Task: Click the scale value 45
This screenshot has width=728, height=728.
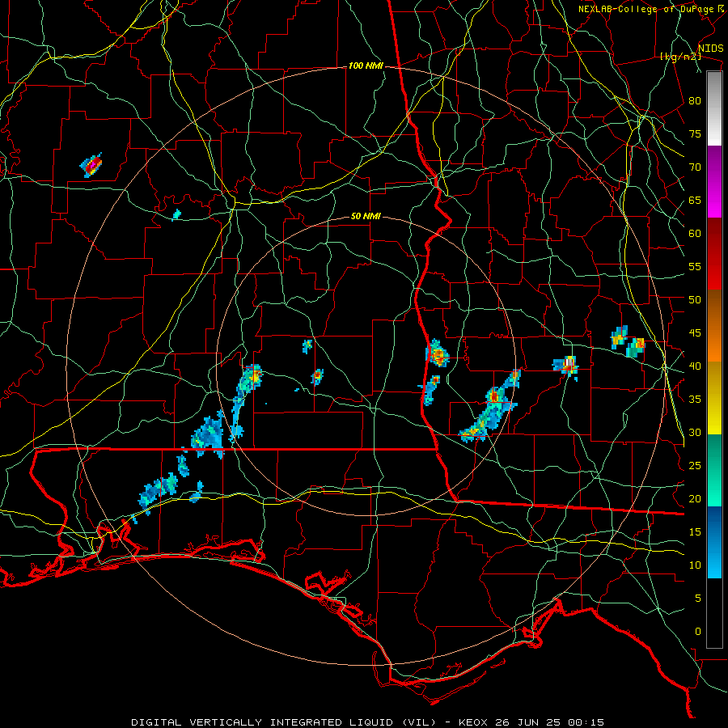Action: coord(695,333)
